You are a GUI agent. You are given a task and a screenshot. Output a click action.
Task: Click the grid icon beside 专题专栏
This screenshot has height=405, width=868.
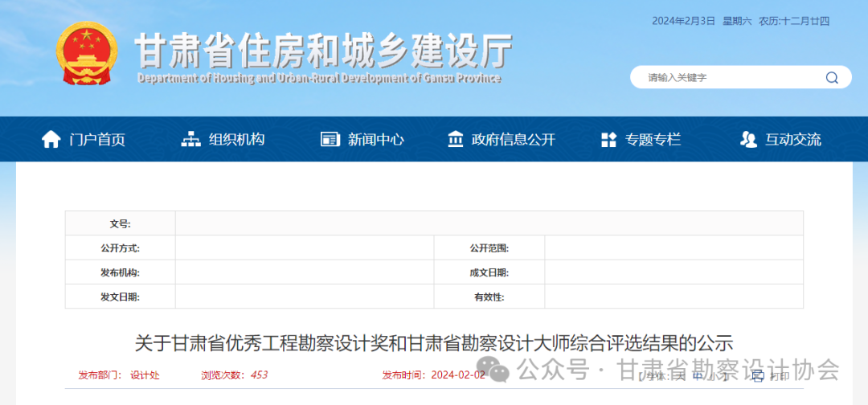[608, 139]
